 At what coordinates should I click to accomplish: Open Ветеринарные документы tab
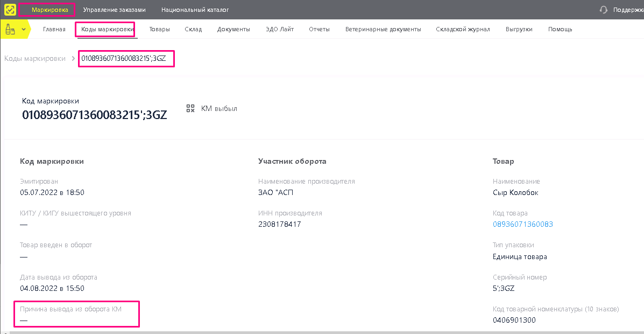[x=383, y=29]
